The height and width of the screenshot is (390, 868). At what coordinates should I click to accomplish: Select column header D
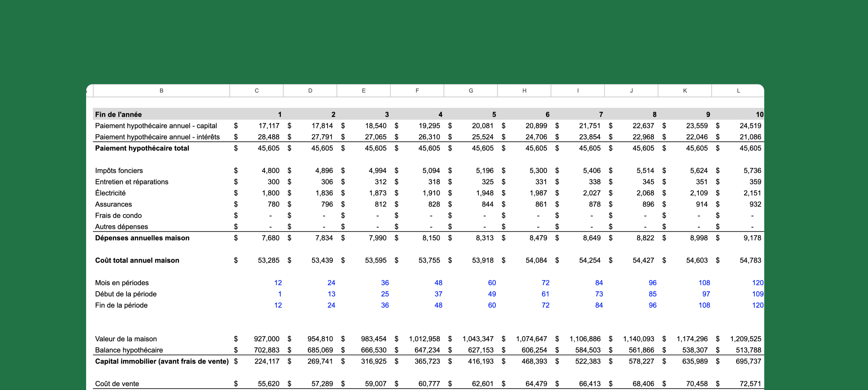tap(310, 91)
